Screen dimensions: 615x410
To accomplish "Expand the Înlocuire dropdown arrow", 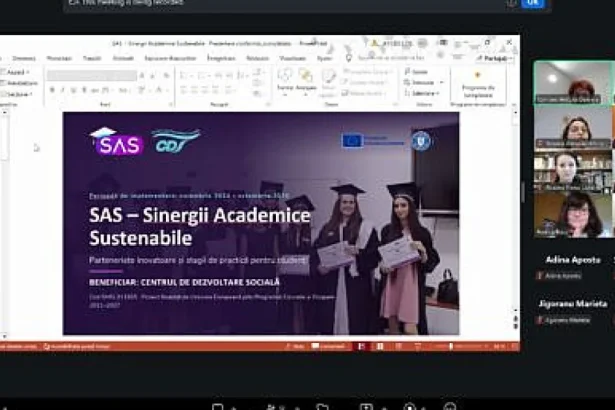I will (x=442, y=82).
